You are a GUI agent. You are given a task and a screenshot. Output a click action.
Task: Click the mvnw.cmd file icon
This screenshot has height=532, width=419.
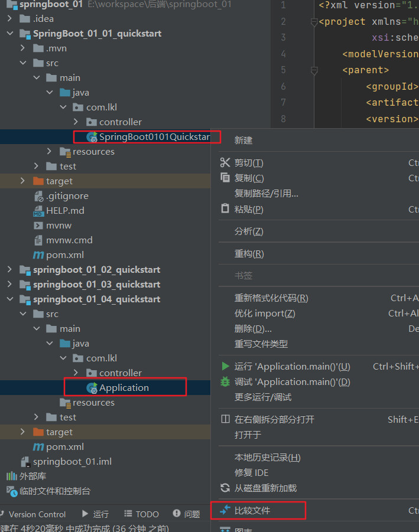pos(38,240)
